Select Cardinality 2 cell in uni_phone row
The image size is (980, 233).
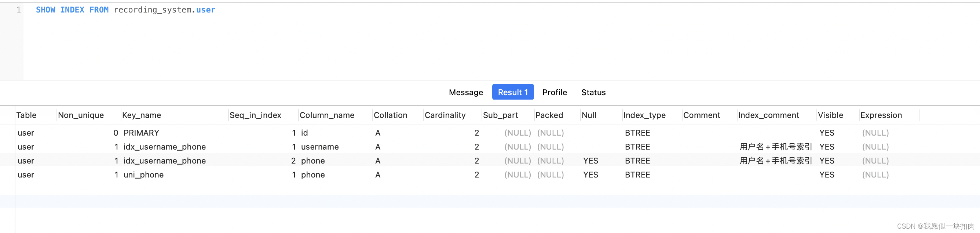[477, 175]
